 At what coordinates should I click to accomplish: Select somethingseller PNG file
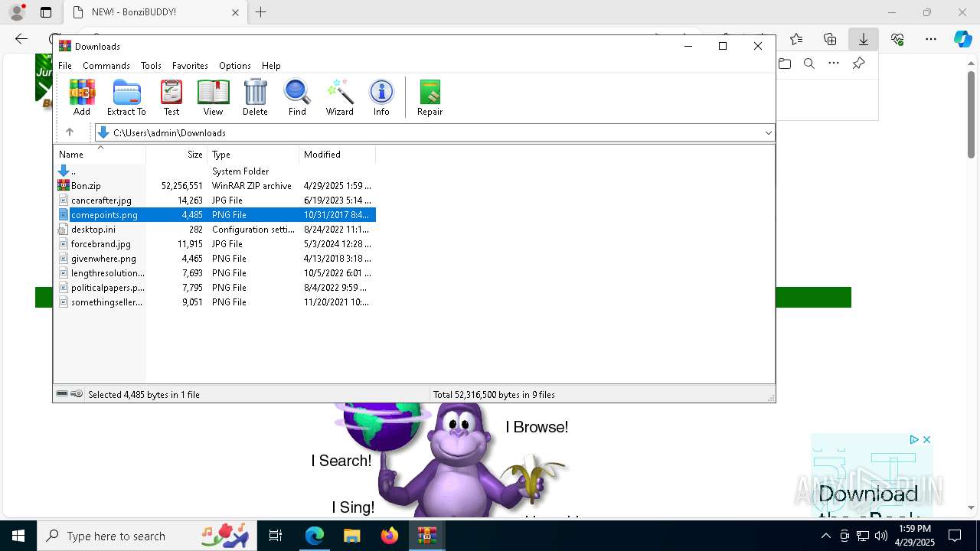(215, 302)
